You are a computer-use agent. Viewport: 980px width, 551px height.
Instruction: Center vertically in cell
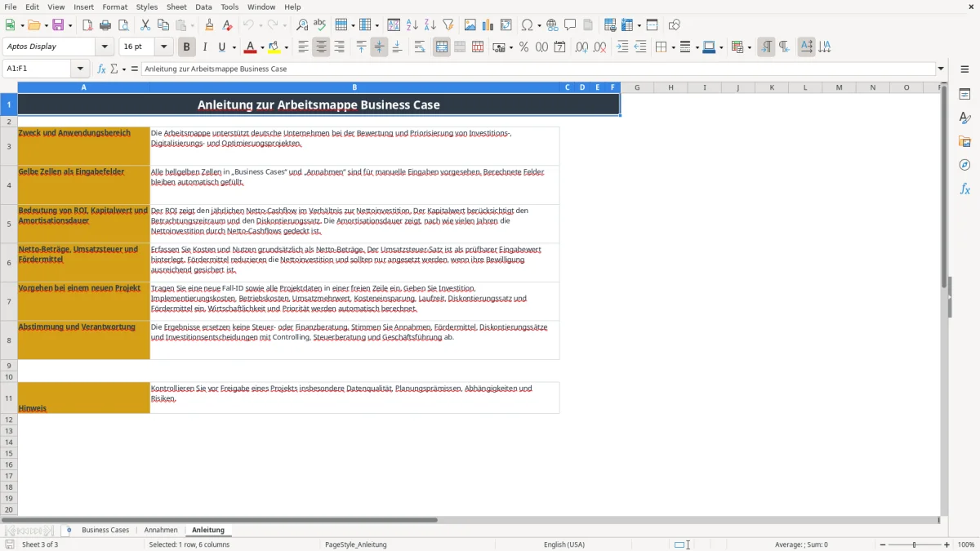(x=379, y=47)
